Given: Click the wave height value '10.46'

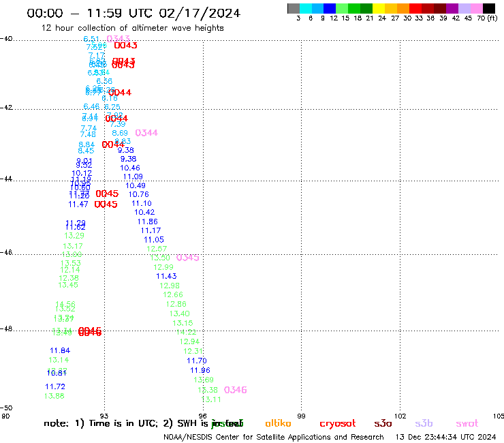Looking at the screenshot, I should click(130, 168).
